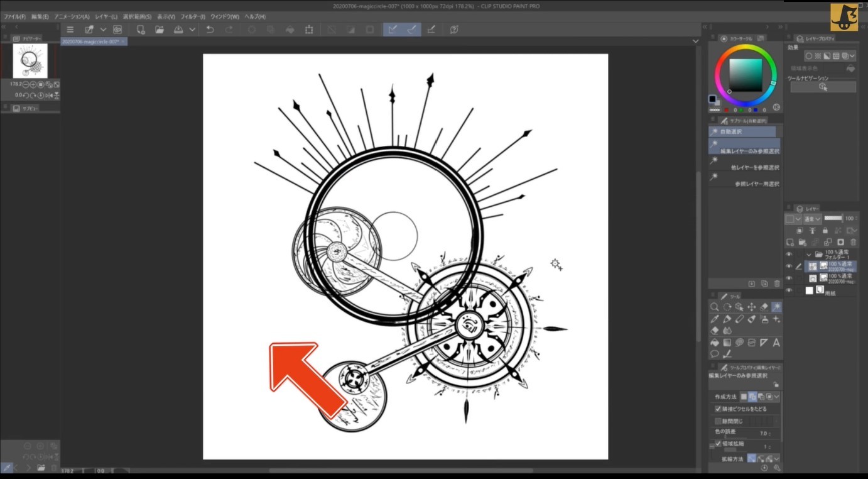Create a new layer folder
The image size is (868, 479).
point(803,242)
